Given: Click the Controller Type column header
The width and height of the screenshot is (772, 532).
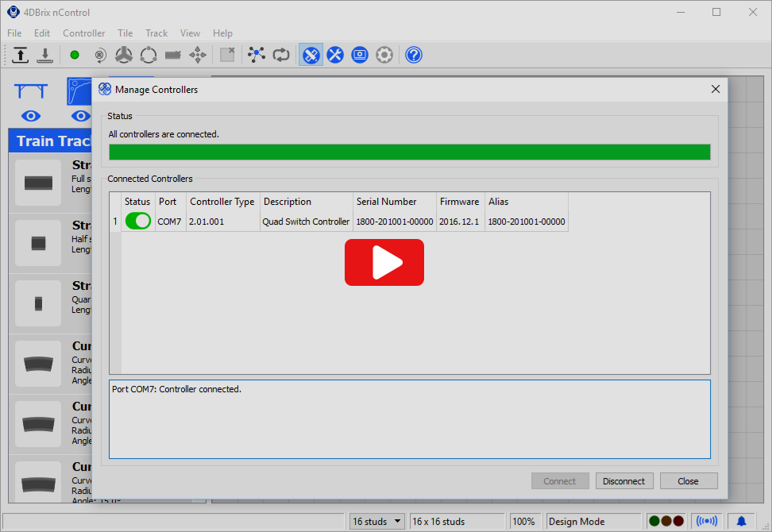Looking at the screenshot, I should [x=222, y=201].
